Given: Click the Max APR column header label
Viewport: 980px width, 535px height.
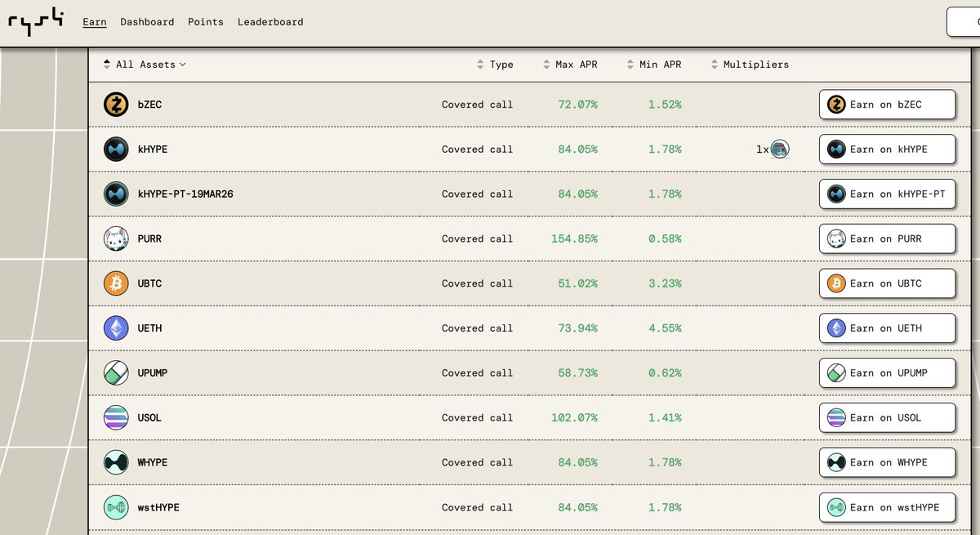Looking at the screenshot, I should pos(577,65).
